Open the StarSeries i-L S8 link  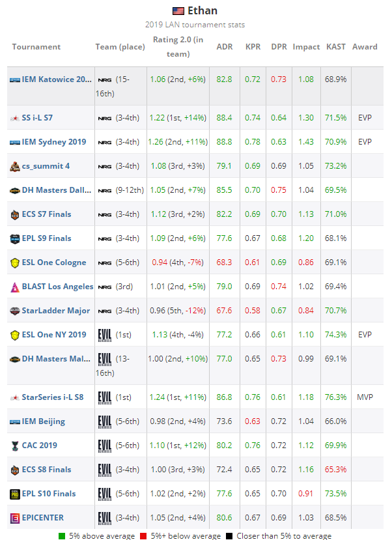coord(53,397)
